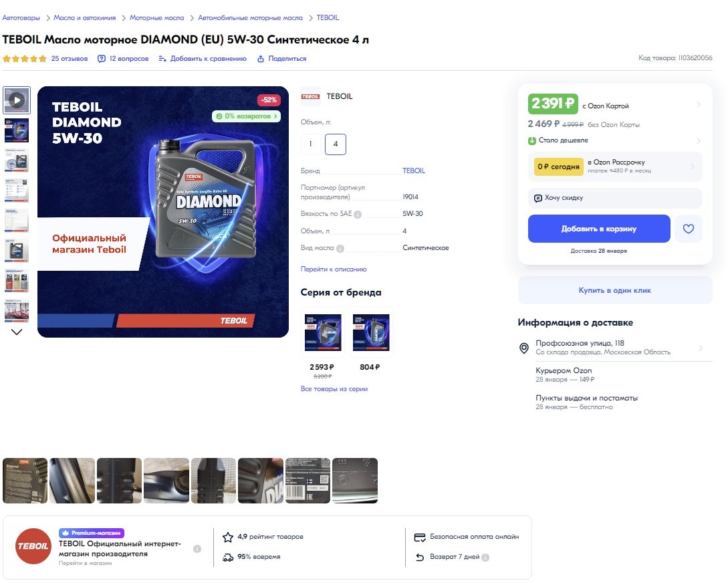Select the 1 litre volume option
This screenshot has width=728, height=583.
310,144
